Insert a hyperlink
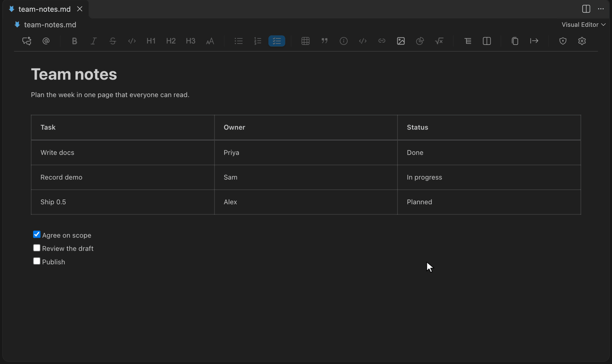This screenshot has width=612, height=364. (381, 41)
